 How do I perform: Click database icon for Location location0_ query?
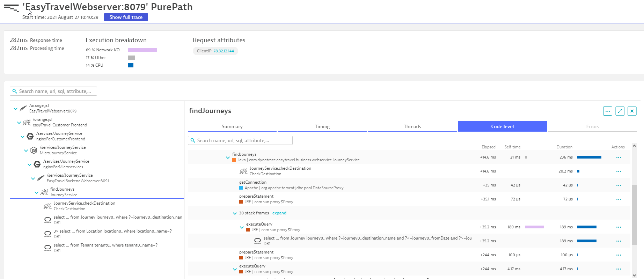[47, 234]
